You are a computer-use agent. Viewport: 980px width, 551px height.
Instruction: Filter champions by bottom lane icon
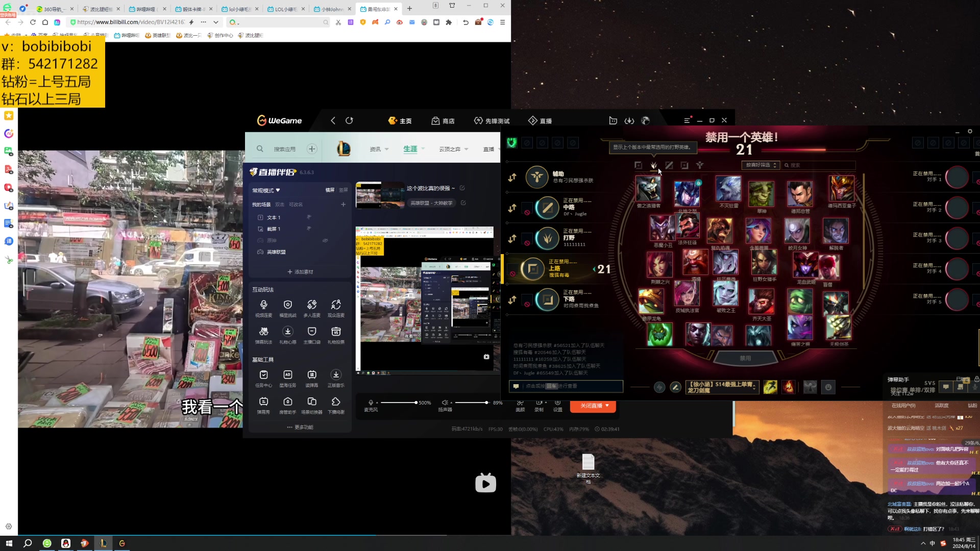tap(684, 165)
